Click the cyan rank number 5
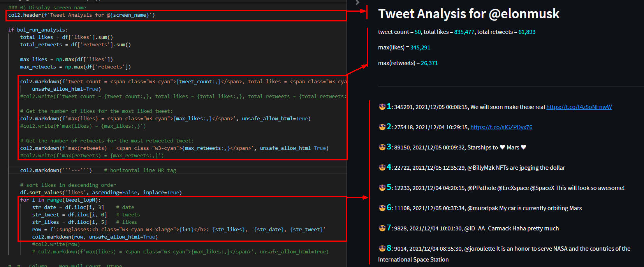 coord(389,187)
